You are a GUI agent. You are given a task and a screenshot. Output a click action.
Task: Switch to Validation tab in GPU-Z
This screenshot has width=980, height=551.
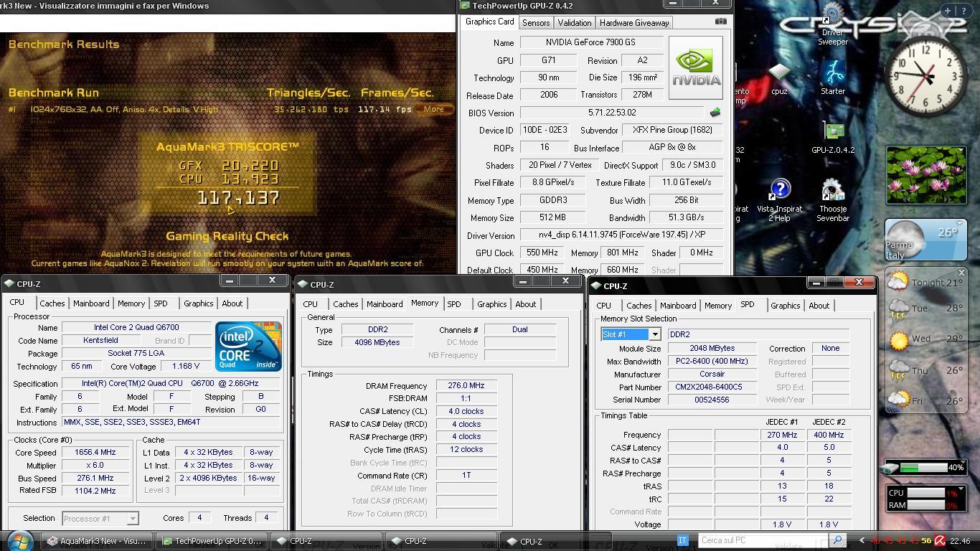point(575,23)
